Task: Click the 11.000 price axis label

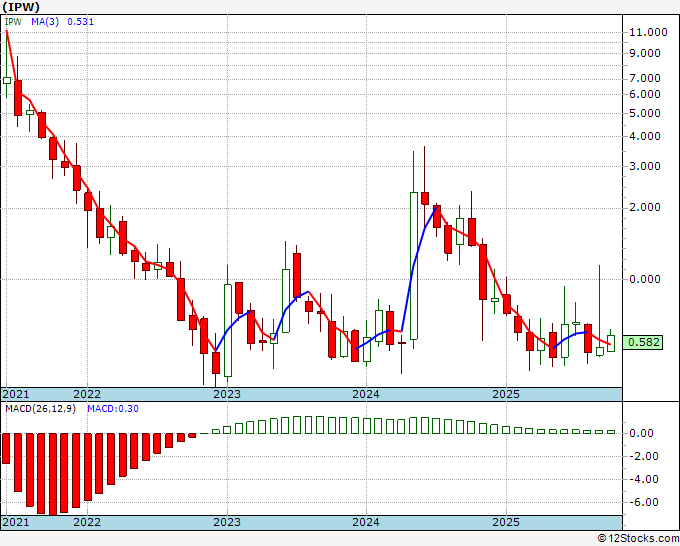Action: pos(648,32)
